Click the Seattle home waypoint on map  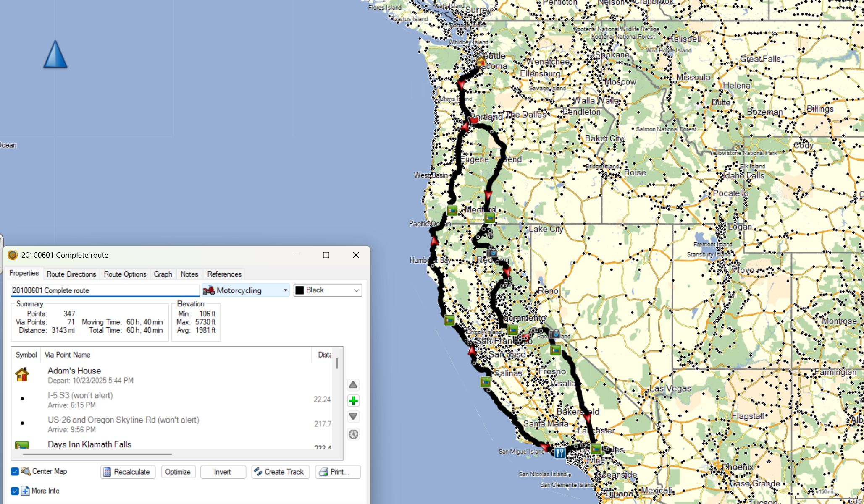(481, 62)
